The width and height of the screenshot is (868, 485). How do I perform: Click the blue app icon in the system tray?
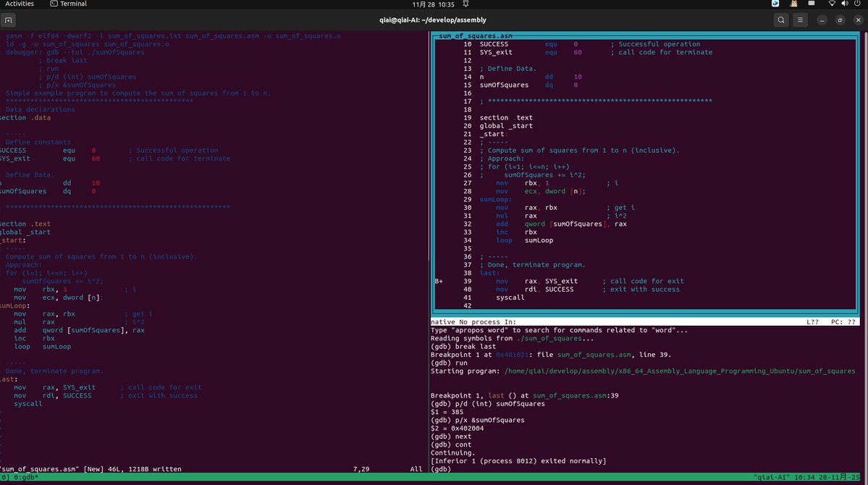[775, 4]
